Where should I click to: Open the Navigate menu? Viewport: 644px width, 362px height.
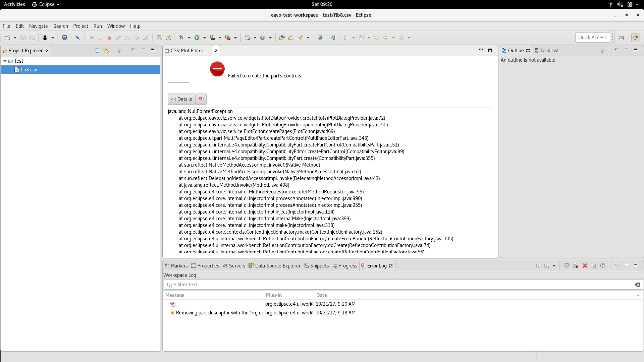[x=38, y=26]
